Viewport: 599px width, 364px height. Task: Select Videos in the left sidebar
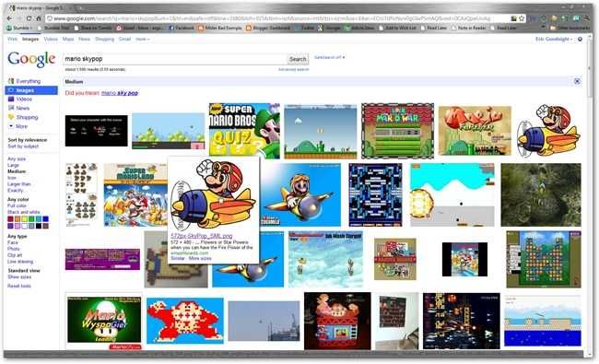coord(24,99)
